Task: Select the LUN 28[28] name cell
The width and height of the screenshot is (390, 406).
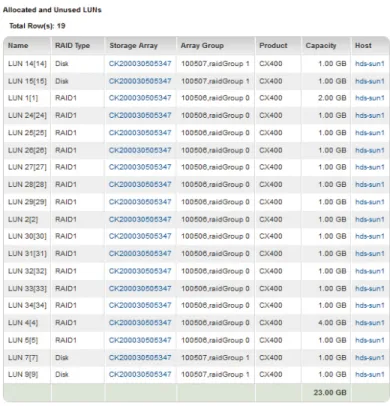Action: pos(27,185)
